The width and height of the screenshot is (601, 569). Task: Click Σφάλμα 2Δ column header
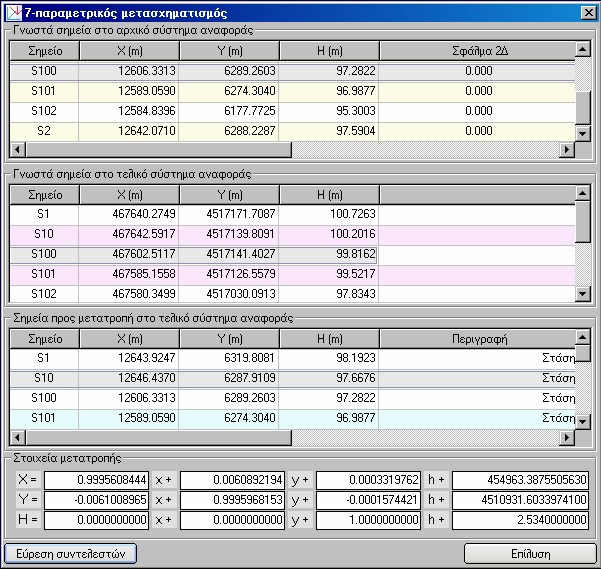478,51
